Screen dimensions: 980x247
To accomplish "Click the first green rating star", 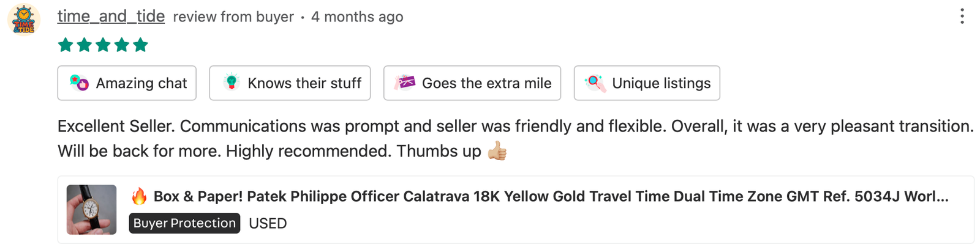I will pos(66,45).
